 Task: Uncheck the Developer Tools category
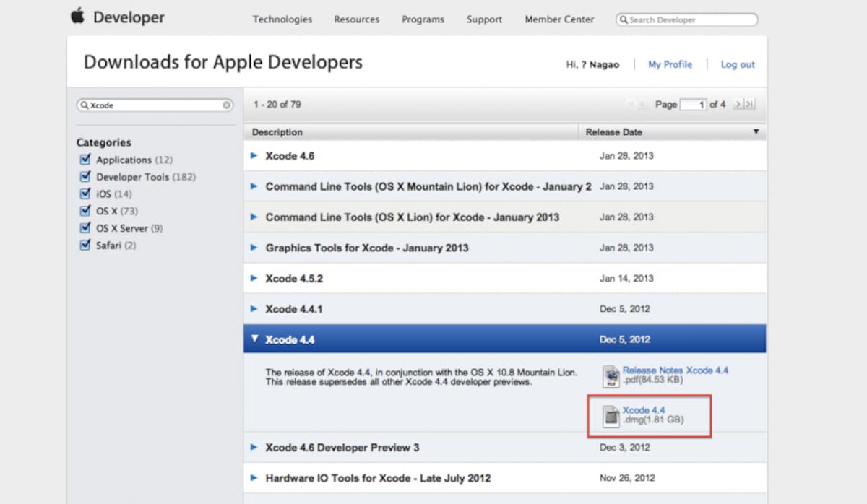(85, 177)
